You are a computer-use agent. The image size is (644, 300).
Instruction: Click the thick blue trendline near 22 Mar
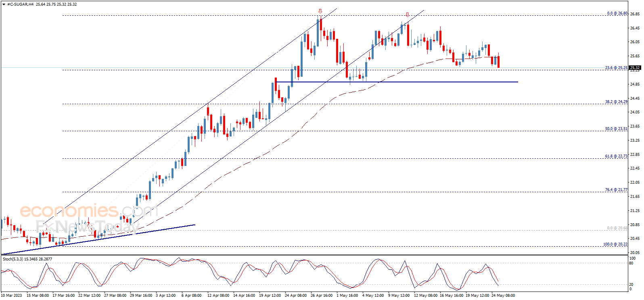tap(98, 239)
